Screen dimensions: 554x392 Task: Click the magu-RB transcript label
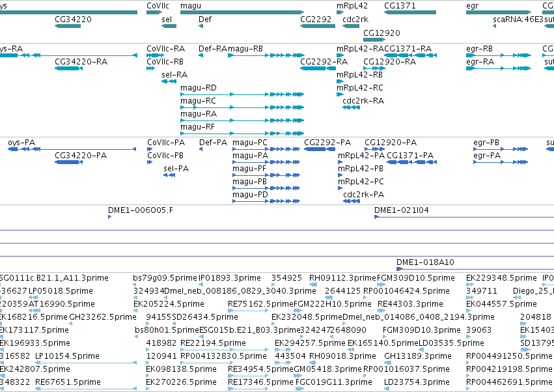(245, 49)
